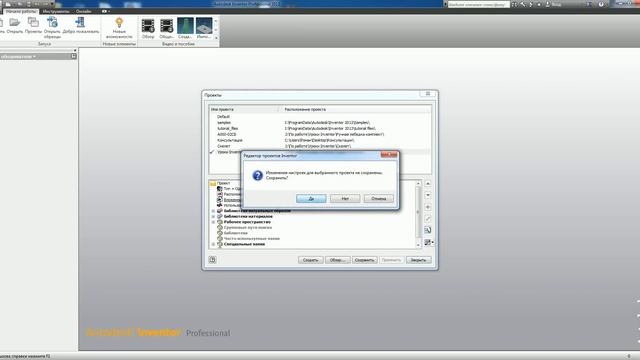Open the Изме... tutorial thumbnail
Screen dimensions: 640x360
[204, 26]
